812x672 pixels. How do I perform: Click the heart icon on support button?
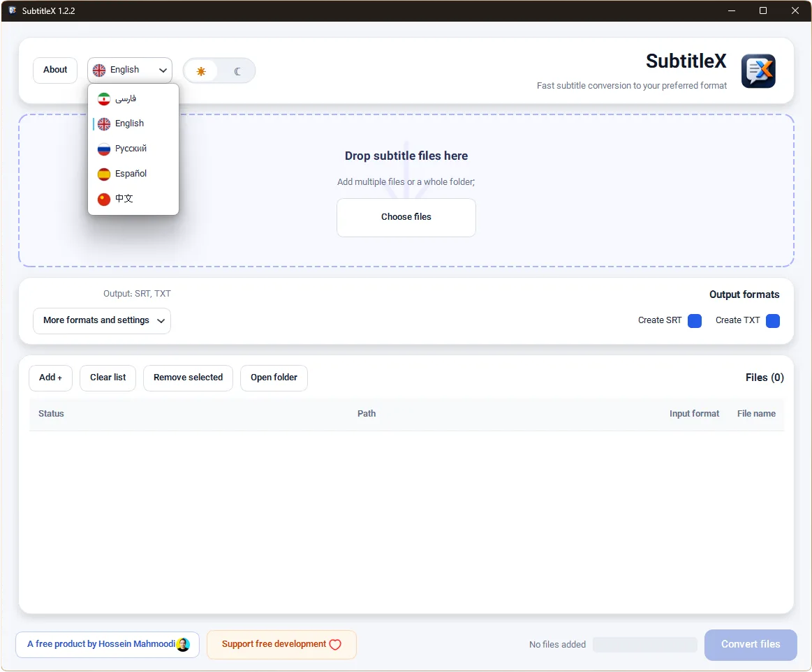tap(335, 645)
